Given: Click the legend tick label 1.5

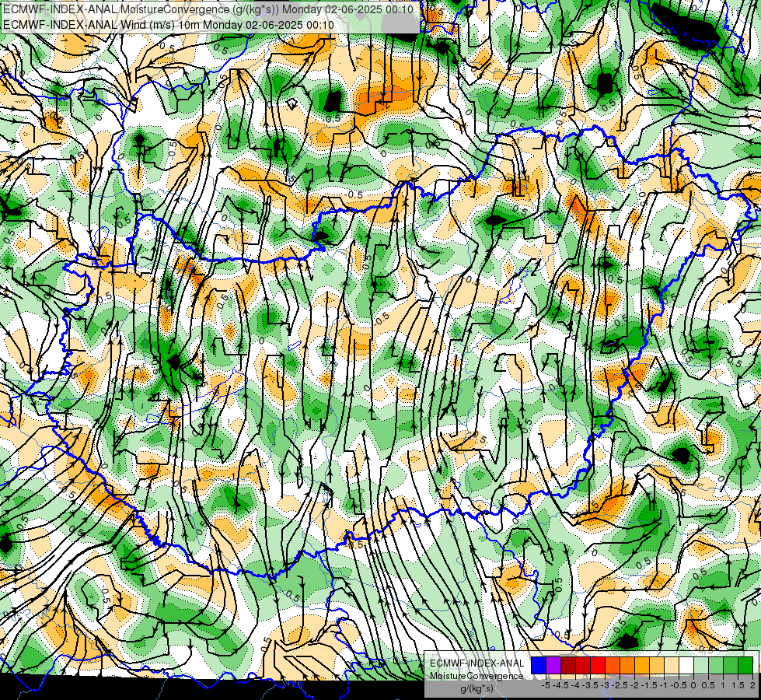Looking at the screenshot, I should (x=738, y=685).
